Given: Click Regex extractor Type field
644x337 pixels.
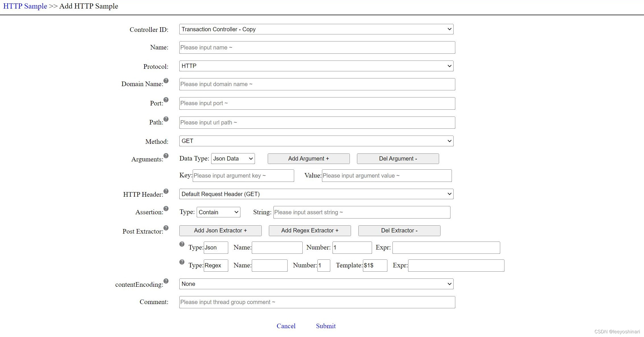Looking at the screenshot, I should coord(216,265).
